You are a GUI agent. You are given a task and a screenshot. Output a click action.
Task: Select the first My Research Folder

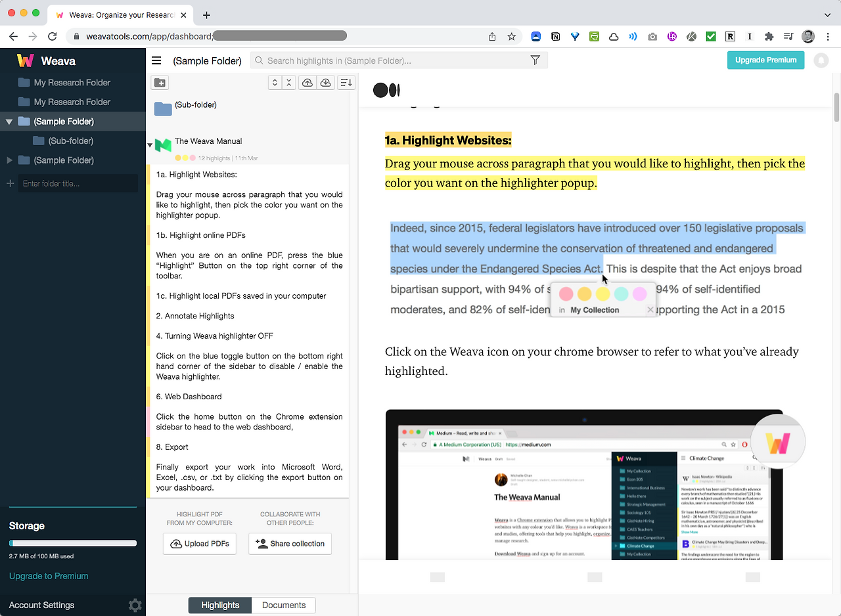(72, 83)
